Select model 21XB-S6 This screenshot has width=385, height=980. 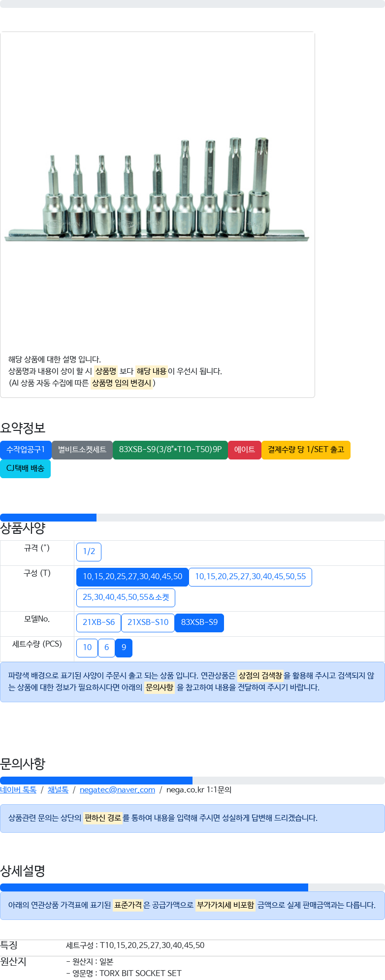98,622
